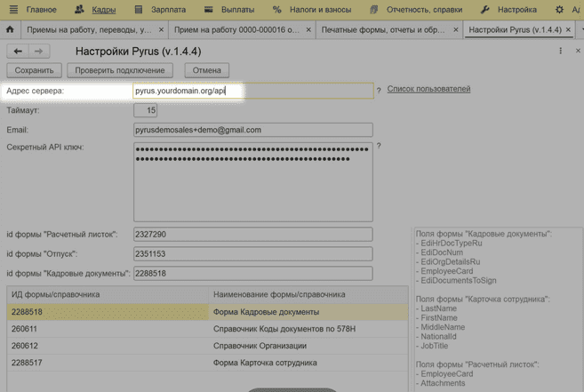Click the back arrow navigation button
Viewport: 584px width, 392px height.
pyautogui.click(x=18, y=52)
